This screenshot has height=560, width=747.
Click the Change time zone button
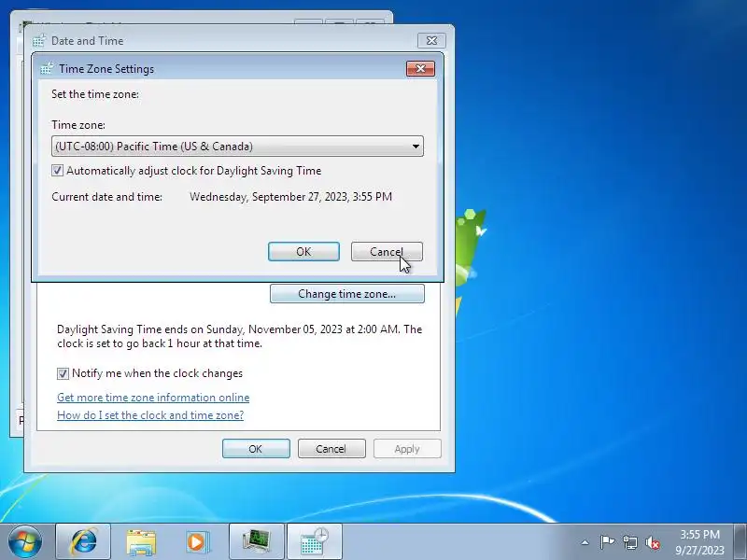click(x=346, y=294)
